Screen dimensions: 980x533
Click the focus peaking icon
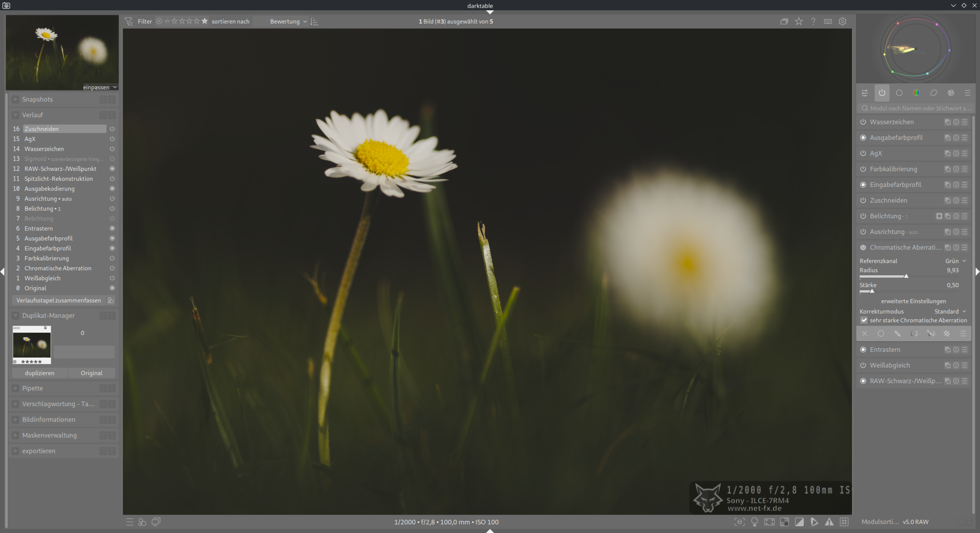tap(739, 522)
